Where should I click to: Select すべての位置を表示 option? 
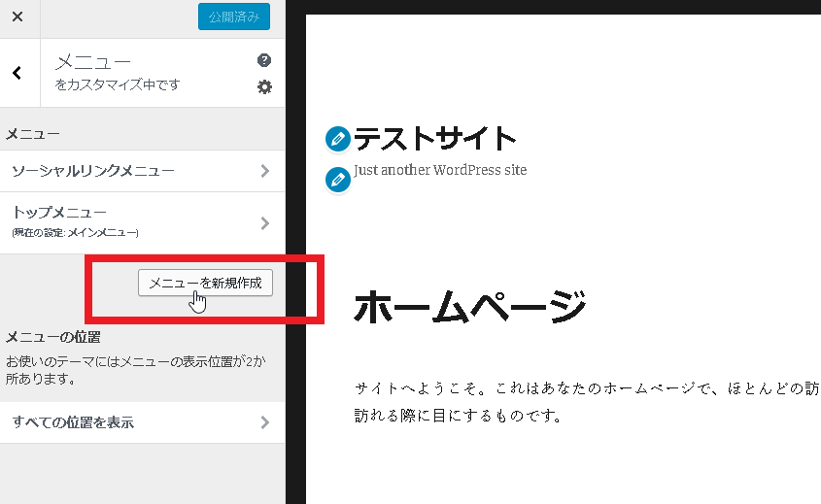(x=74, y=422)
